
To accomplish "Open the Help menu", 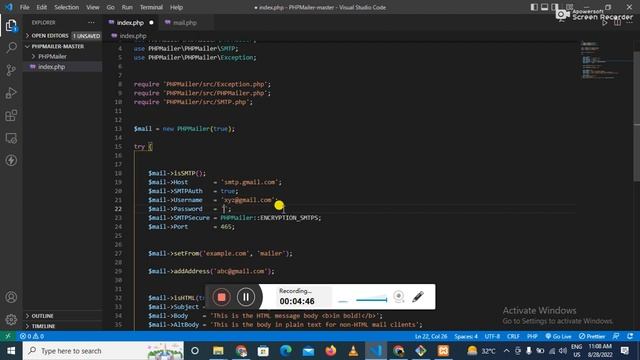I will pos(176,7).
